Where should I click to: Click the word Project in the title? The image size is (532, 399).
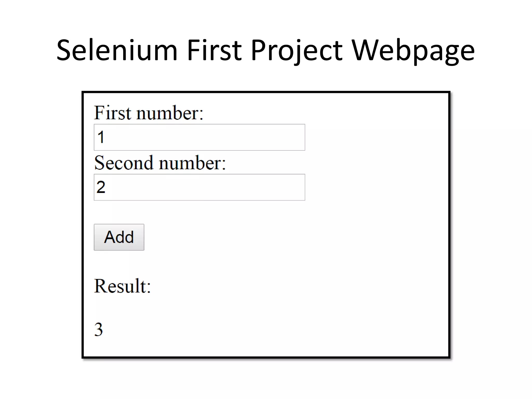pos(297,50)
